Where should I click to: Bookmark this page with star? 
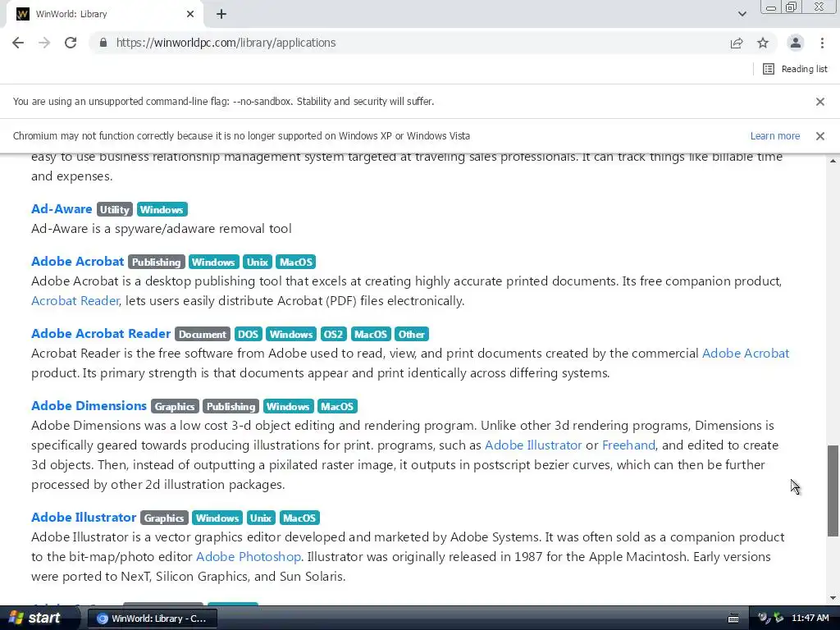(x=763, y=43)
